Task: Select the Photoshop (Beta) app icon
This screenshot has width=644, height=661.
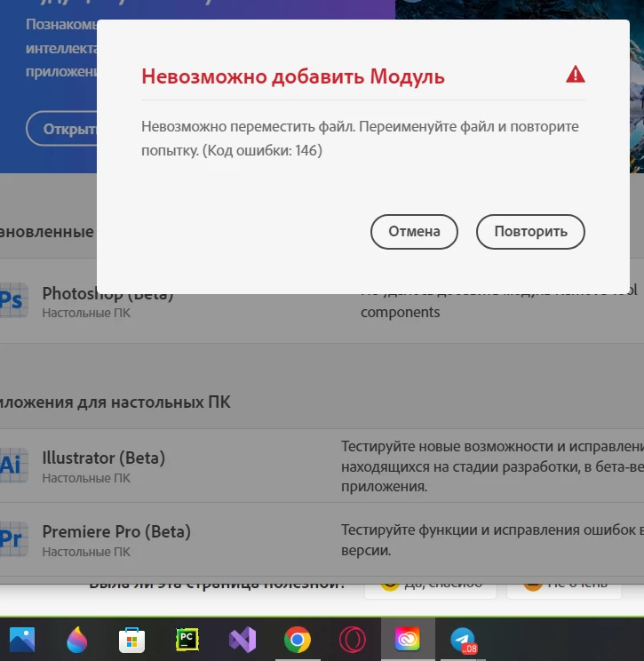Action: pos(13,300)
